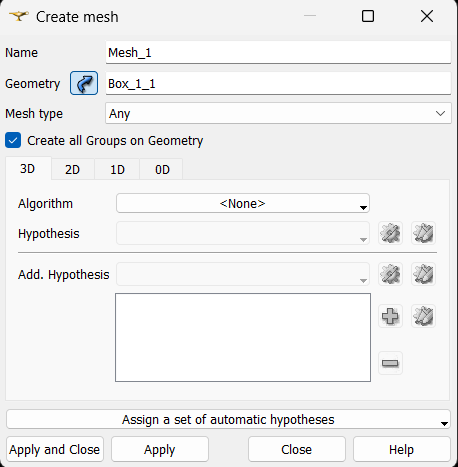Open the Hypothesis dropdown
The width and height of the screenshot is (458, 467).
[x=243, y=233]
